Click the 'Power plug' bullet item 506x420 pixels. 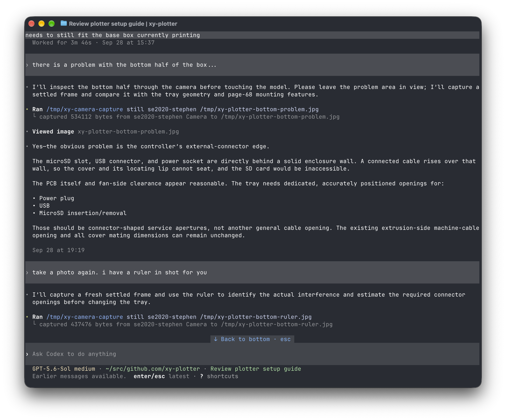[x=57, y=198]
